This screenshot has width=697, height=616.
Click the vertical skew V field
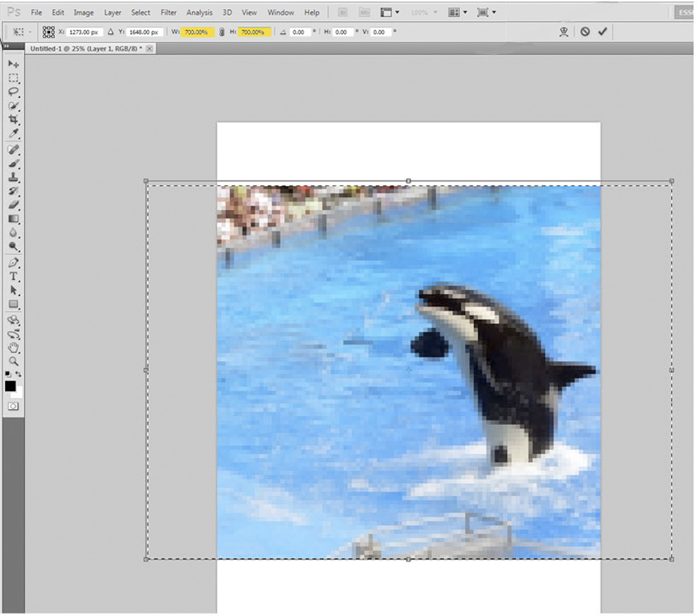[381, 32]
